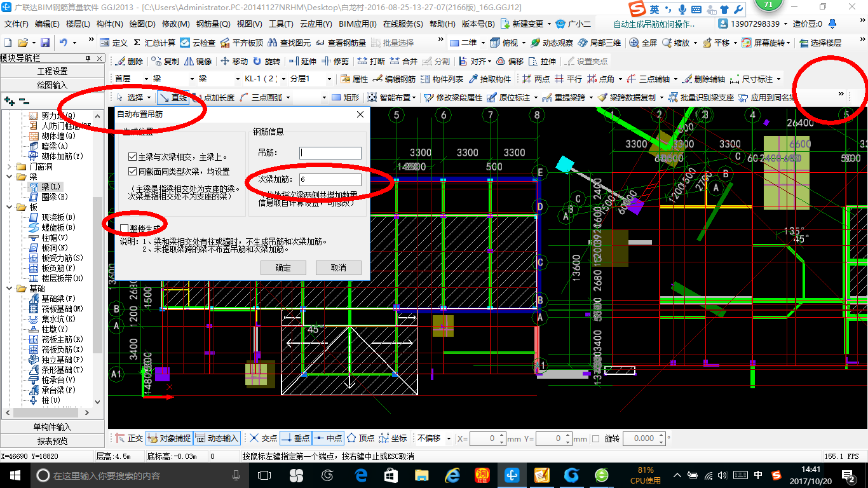Screen dimensions: 868x488
Task: Uncheck 同截面同类型次梁，均设置 checkbox
Action: (x=132, y=172)
